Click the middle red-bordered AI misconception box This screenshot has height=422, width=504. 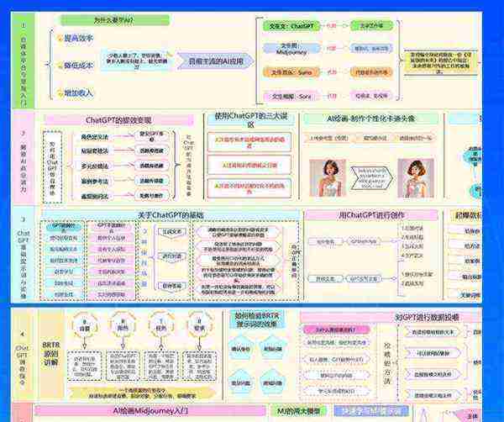249,166
